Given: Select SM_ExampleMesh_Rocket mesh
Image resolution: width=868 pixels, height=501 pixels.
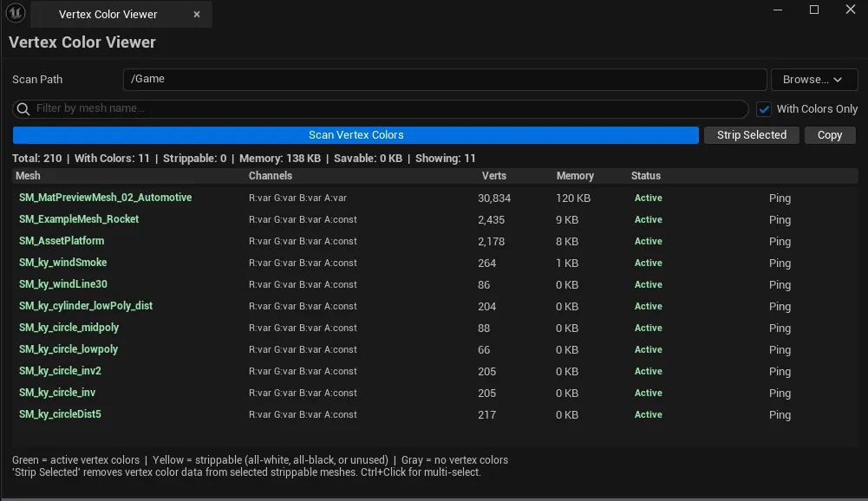Looking at the screenshot, I should [x=79, y=219].
